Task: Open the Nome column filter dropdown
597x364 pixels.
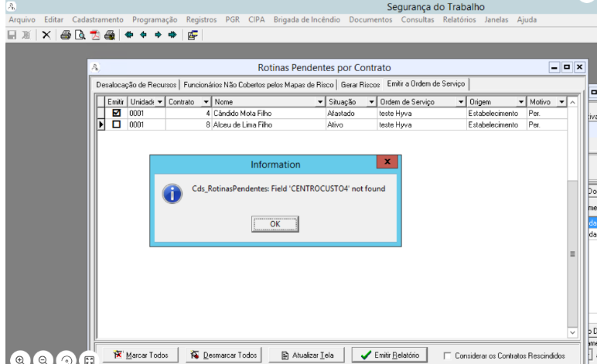Action: [x=320, y=102]
